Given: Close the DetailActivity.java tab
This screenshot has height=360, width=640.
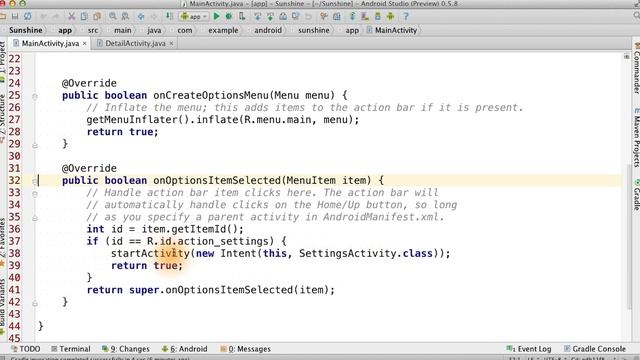Looking at the screenshot, I should click(x=171, y=43).
